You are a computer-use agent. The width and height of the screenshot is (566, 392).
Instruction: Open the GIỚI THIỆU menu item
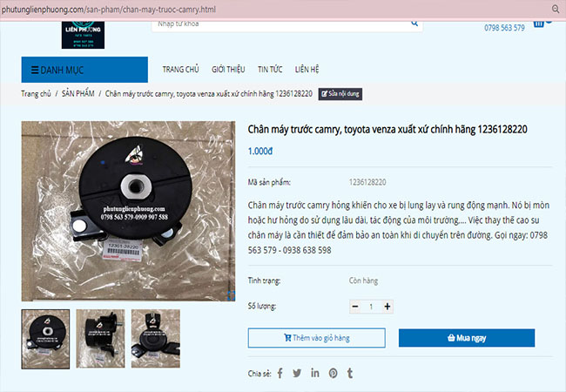[x=228, y=70]
